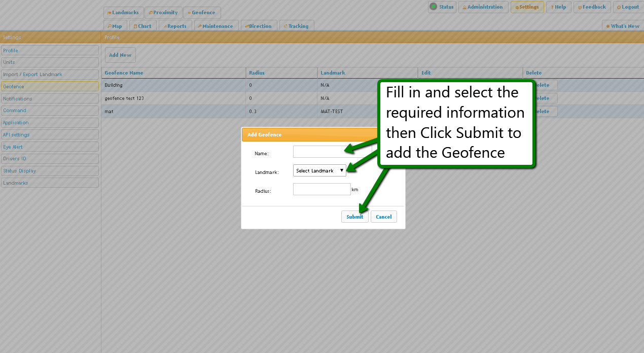Image resolution: width=644 pixels, height=353 pixels.
Task: Open the Administration page
Action: click(x=483, y=7)
